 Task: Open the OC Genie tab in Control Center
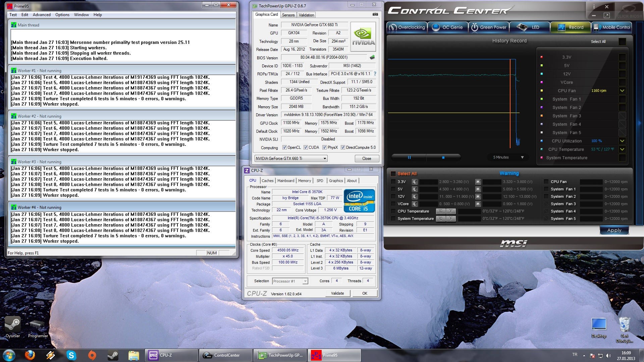tap(447, 27)
